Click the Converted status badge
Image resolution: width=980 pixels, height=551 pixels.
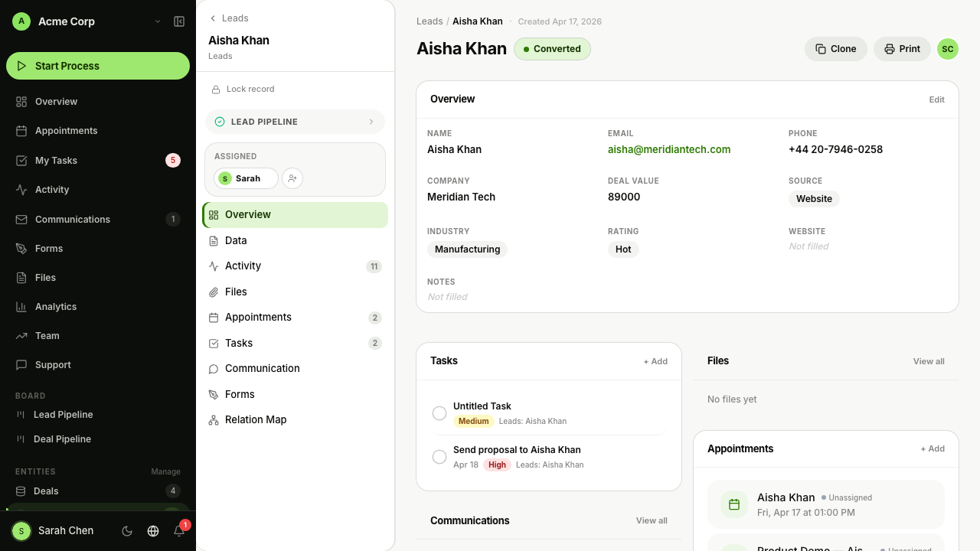pyautogui.click(x=552, y=49)
